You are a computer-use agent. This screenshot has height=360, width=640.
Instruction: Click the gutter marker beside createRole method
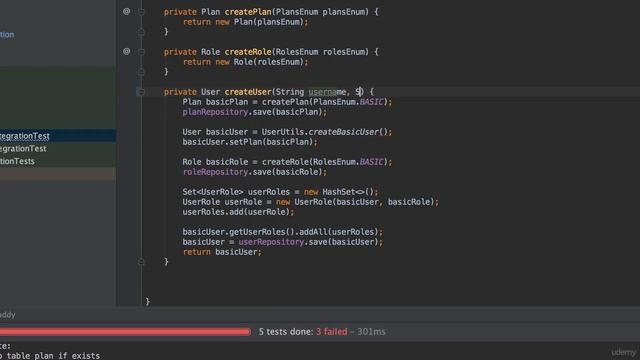pos(127,51)
